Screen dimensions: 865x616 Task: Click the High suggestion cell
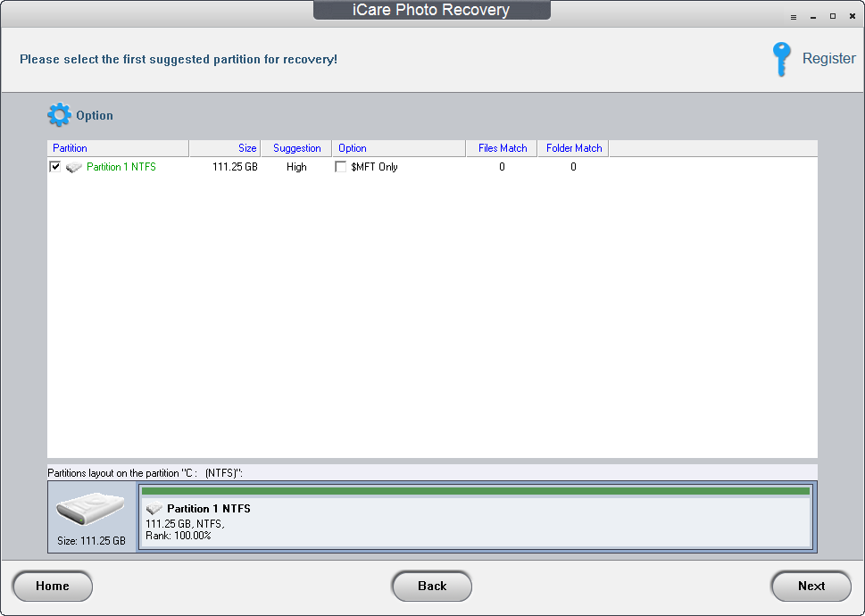[x=296, y=167]
